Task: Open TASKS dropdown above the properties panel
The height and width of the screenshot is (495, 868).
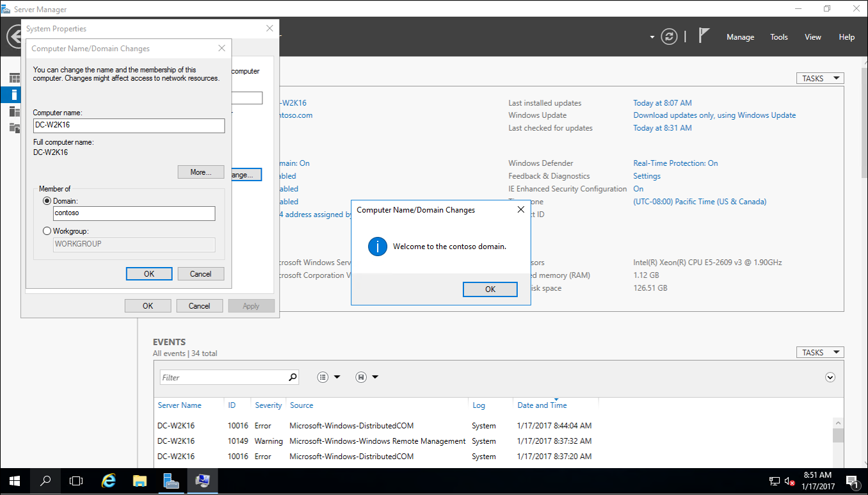Action: pos(820,78)
